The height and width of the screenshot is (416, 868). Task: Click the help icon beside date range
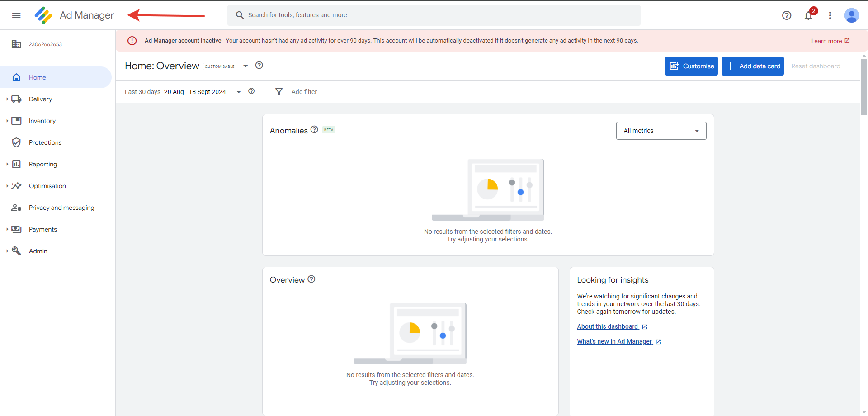pos(251,91)
